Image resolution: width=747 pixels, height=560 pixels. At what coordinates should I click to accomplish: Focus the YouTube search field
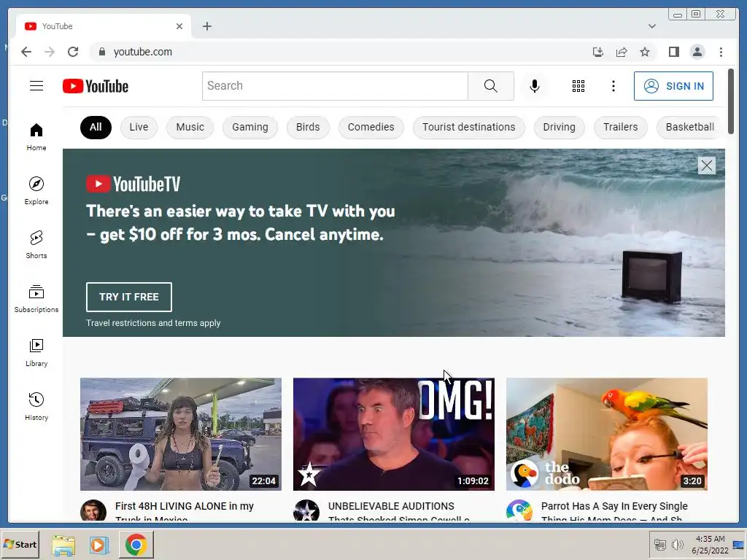click(335, 86)
